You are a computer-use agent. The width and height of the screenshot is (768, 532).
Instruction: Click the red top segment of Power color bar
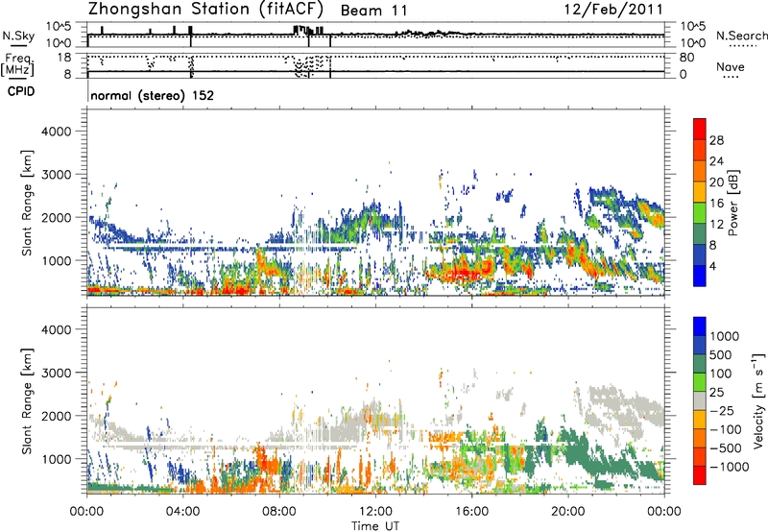700,129
